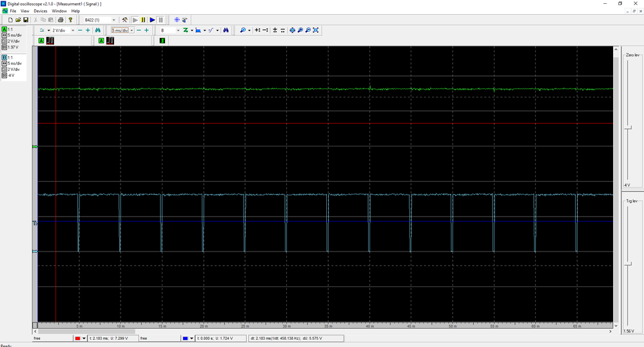Click the fit-to-window zoom icon

[316, 30]
